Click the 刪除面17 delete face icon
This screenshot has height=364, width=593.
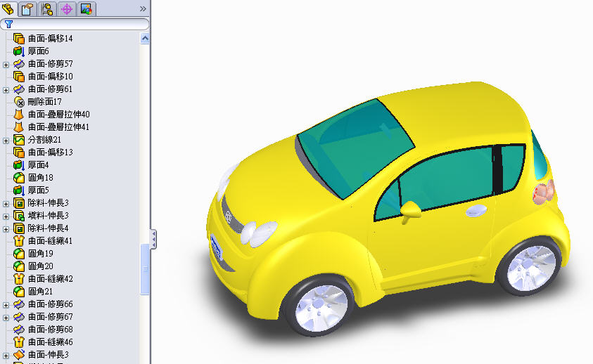coord(19,102)
